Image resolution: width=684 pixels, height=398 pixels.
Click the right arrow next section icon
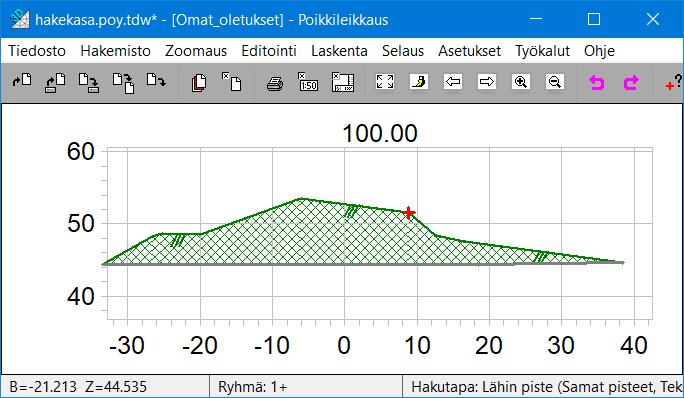click(487, 82)
